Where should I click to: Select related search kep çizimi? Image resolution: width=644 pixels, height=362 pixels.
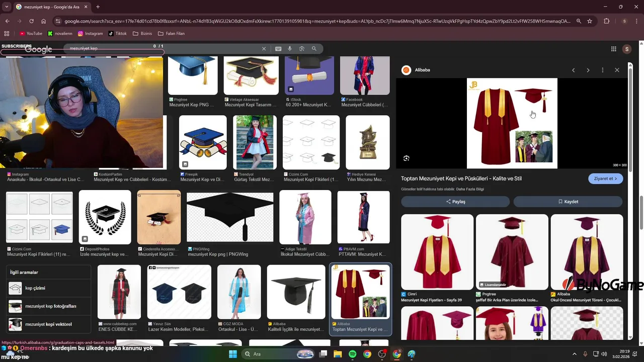[x=49, y=288]
